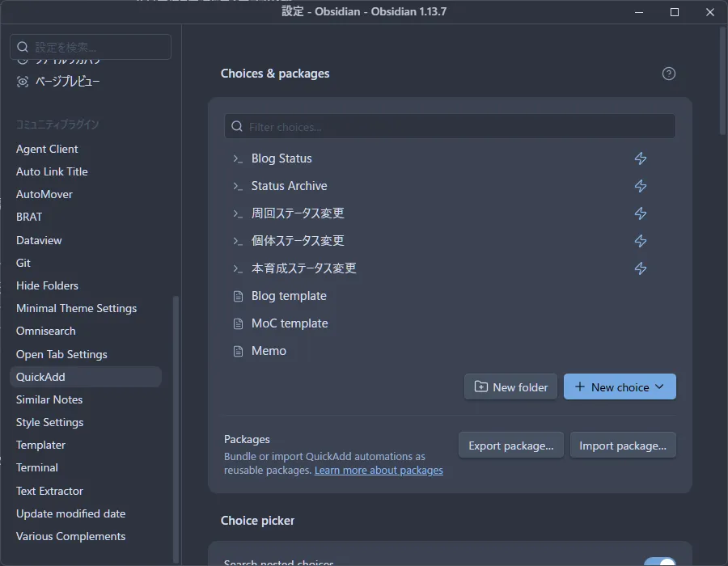Open Omnisearch plugin settings
The width and height of the screenshot is (728, 566).
(45, 332)
